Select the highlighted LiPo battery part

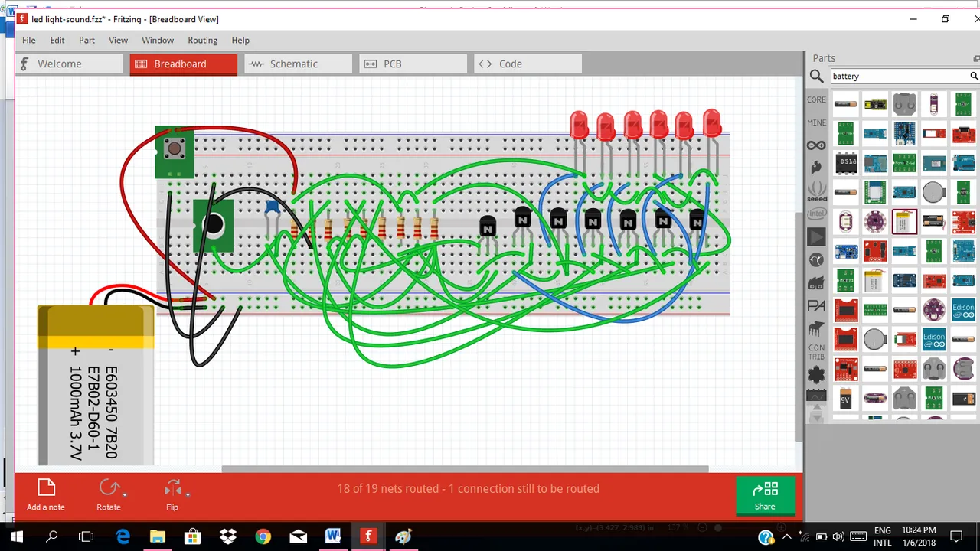pos(904,222)
